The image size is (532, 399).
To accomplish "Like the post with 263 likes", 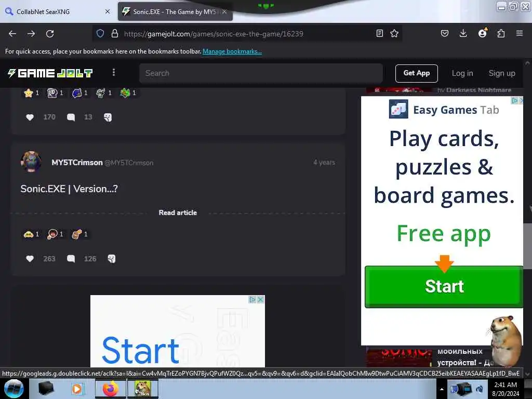I will pos(30,259).
